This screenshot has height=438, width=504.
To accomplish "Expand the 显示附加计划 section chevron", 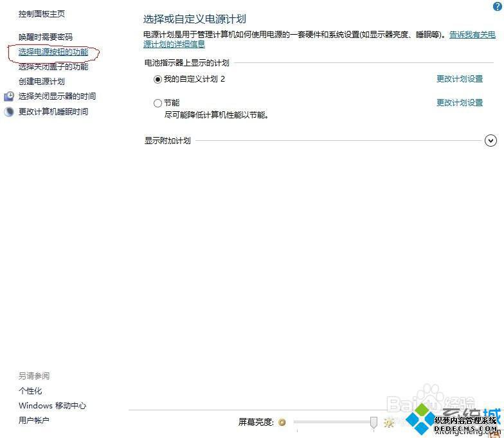I will pyautogui.click(x=491, y=140).
